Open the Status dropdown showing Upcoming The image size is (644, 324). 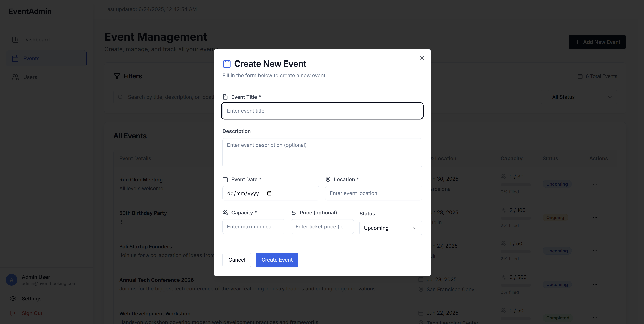(390, 228)
